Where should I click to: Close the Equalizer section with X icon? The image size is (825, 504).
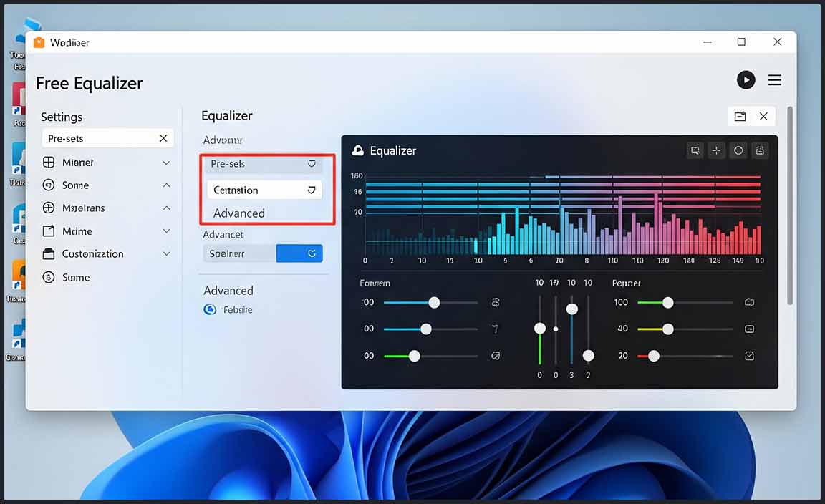(763, 116)
